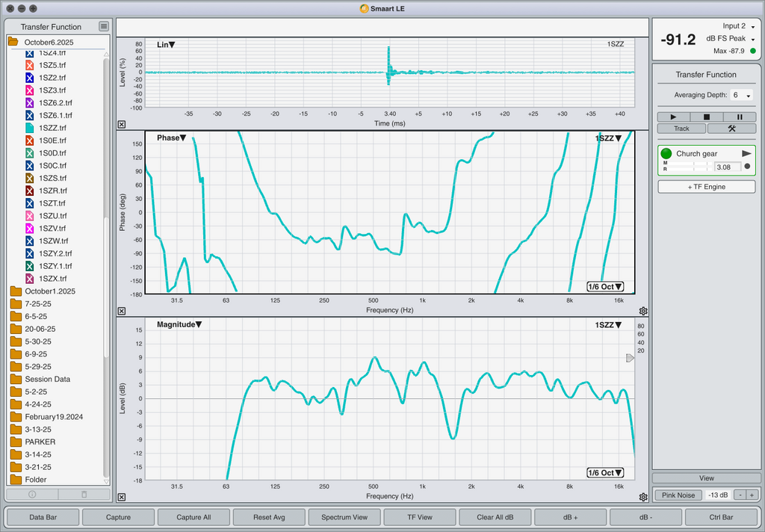Open the October1.2025 folder
Screen dimensions: 765x532
(x=49, y=291)
